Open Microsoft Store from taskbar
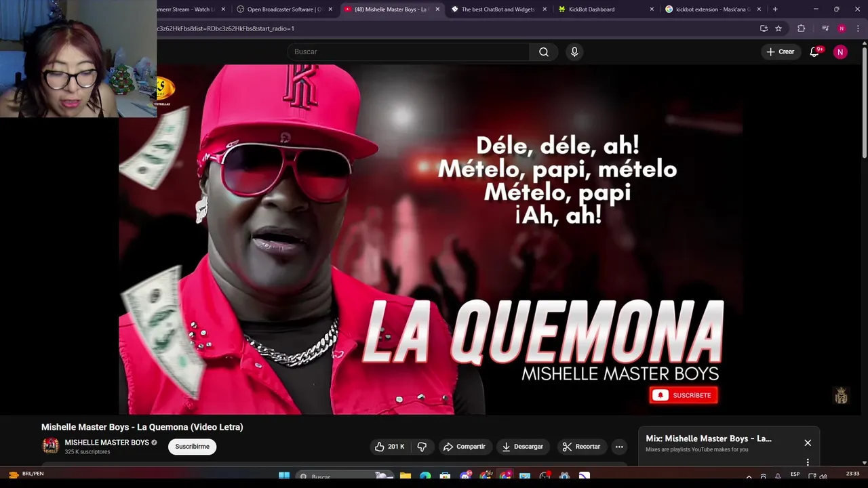The image size is (868, 488). pos(445,476)
